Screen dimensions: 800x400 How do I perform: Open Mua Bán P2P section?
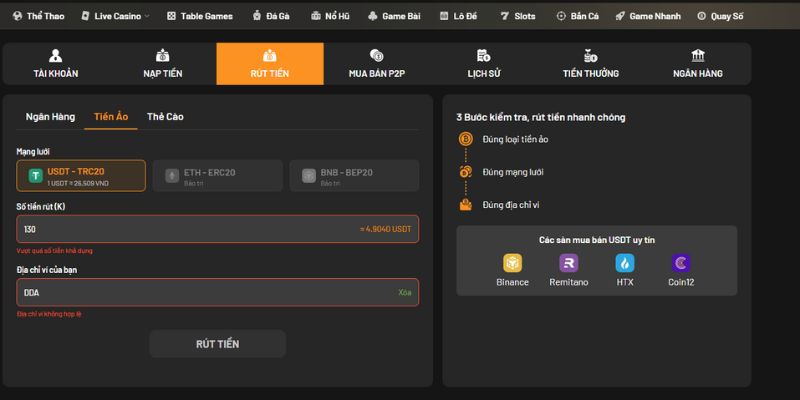(376, 64)
